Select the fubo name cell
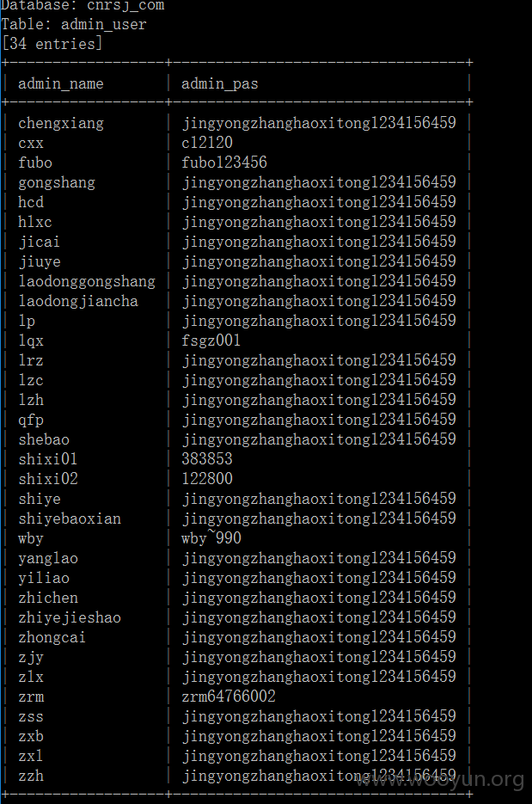The height and width of the screenshot is (804, 532). [x=35, y=163]
